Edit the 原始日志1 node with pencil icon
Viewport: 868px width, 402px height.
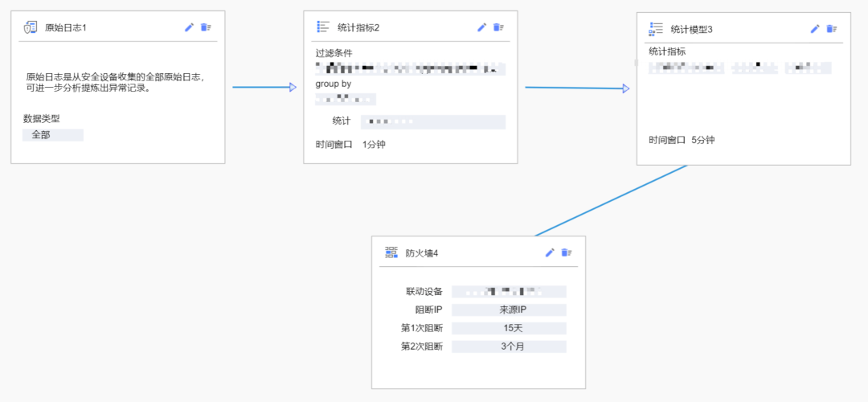189,27
